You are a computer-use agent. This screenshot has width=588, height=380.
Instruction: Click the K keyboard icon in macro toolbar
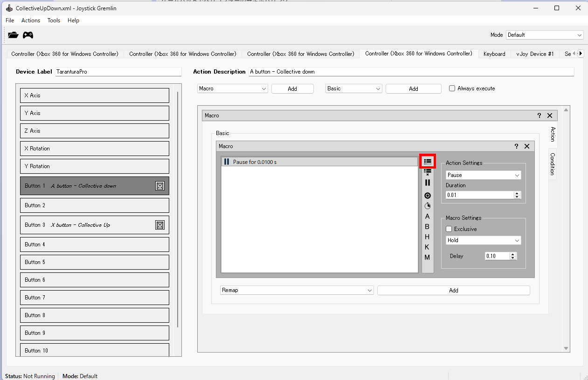coord(427,247)
